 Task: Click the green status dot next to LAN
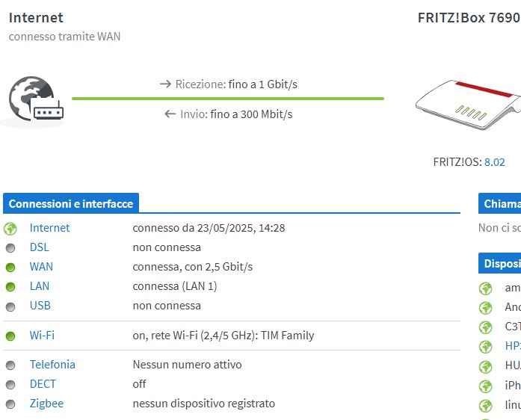[x=10, y=287]
